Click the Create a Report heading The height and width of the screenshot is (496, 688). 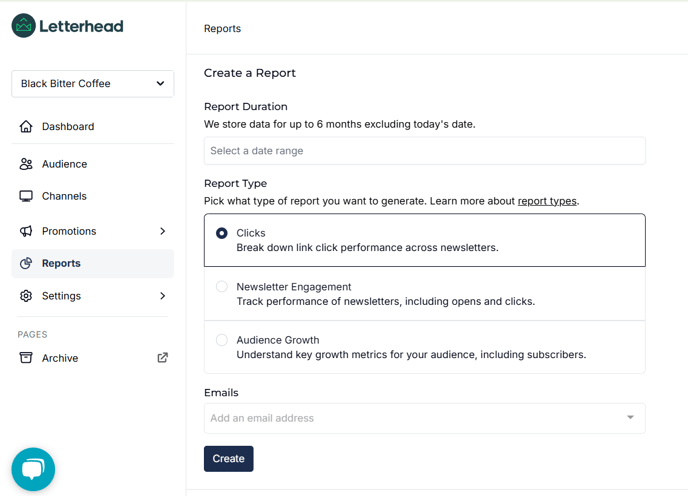250,73
